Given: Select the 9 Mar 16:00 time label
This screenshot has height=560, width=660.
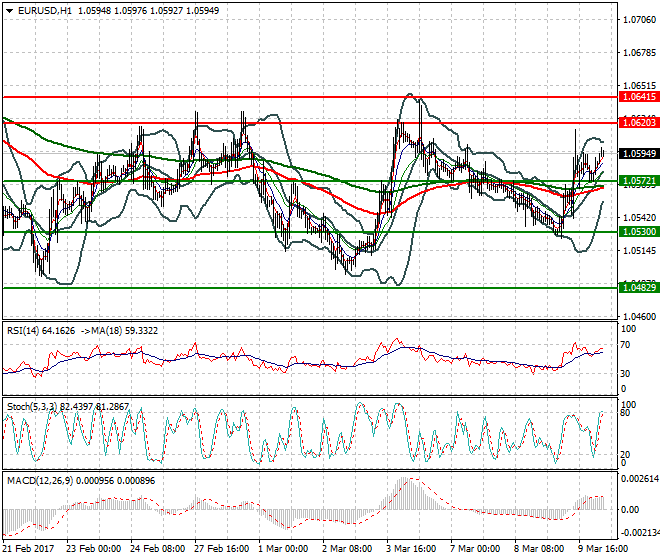Looking at the screenshot, I should [x=603, y=549].
